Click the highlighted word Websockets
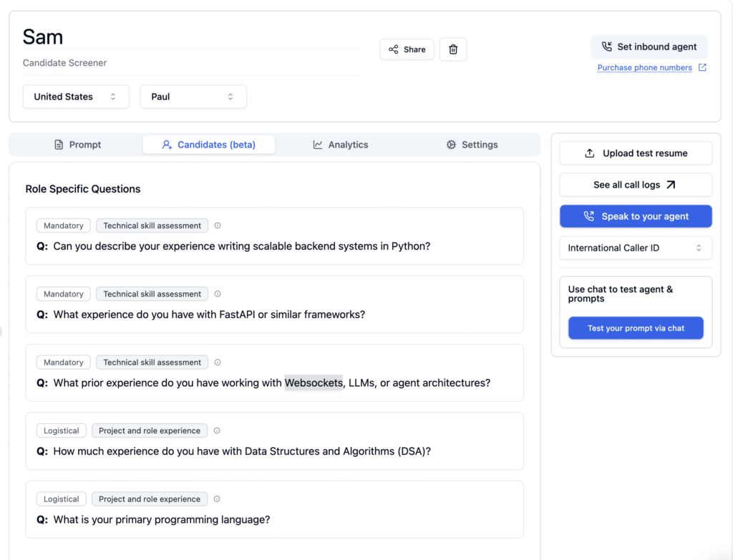The height and width of the screenshot is (560, 733). (x=314, y=382)
